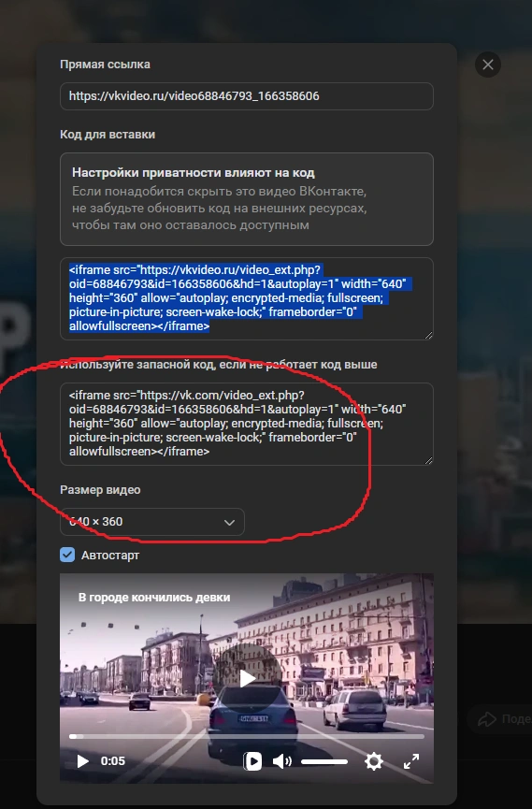Image resolution: width=532 pixels, height=809 pixels.
Task: Click the backup vk.com iframe code box
Action: (x=247, y=424)
